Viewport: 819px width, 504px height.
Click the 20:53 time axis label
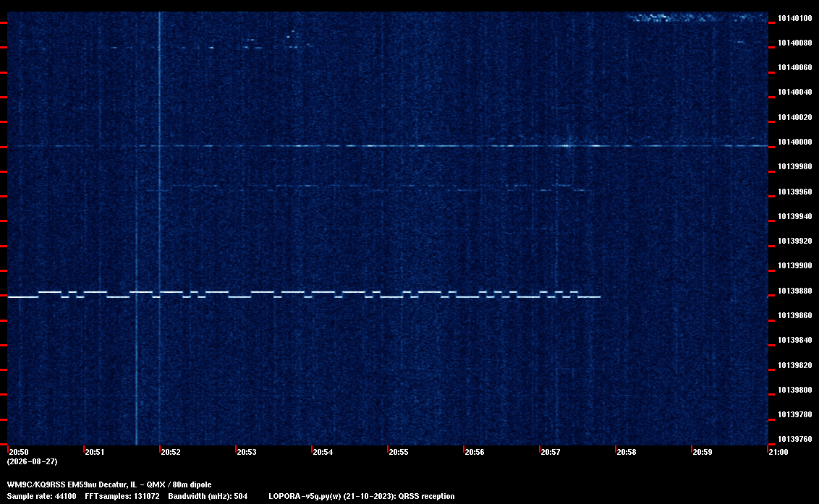tap(247, 452)
